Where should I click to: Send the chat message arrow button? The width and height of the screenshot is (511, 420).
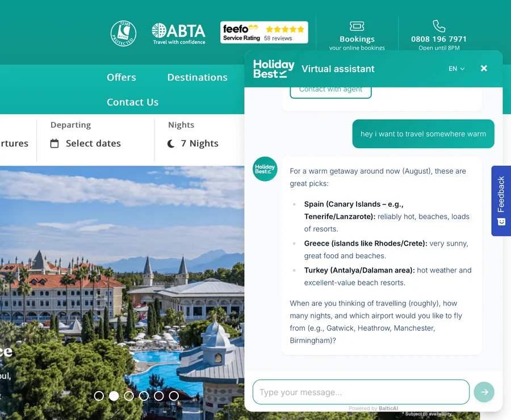click(484, 392)
